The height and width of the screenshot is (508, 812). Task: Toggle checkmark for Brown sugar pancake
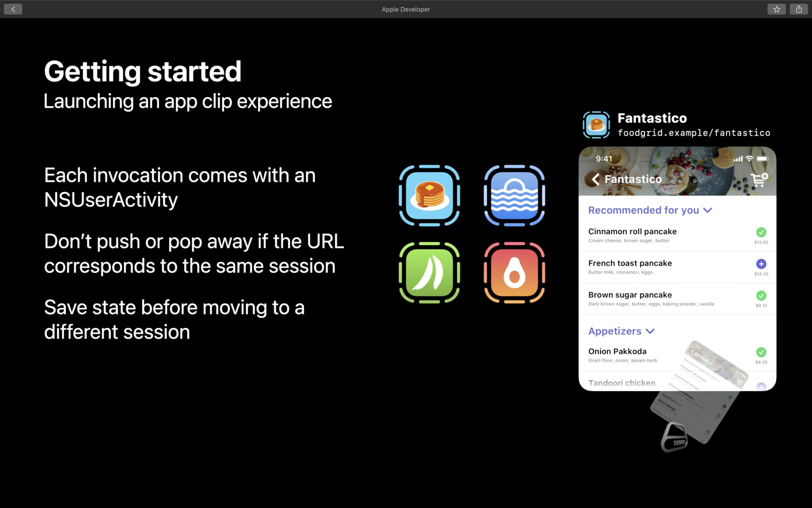click(761, 295)
